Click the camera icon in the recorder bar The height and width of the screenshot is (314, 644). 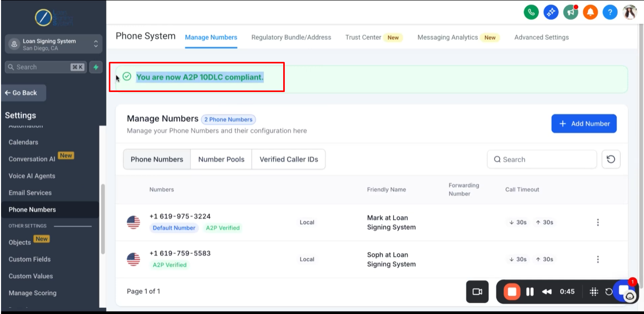(x=477, y=292)
